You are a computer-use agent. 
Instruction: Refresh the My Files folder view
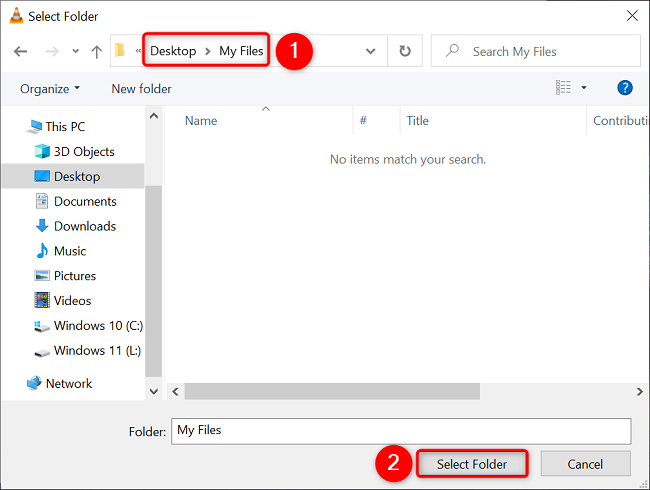[x=404, y=51]
